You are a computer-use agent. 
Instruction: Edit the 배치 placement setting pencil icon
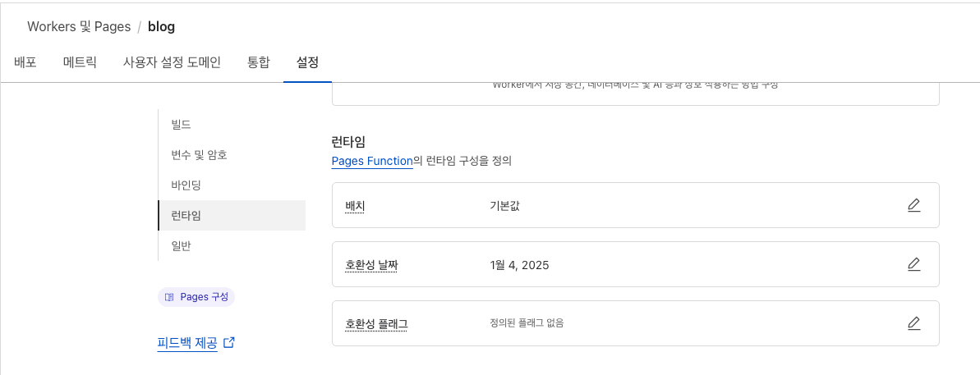pyautogui.click(x=913, y=205)
